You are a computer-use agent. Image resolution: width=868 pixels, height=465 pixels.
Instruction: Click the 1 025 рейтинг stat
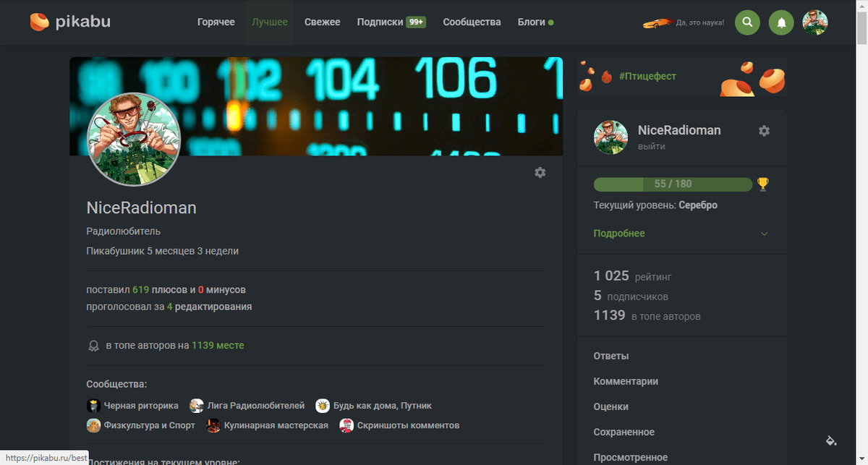(633, 276)
